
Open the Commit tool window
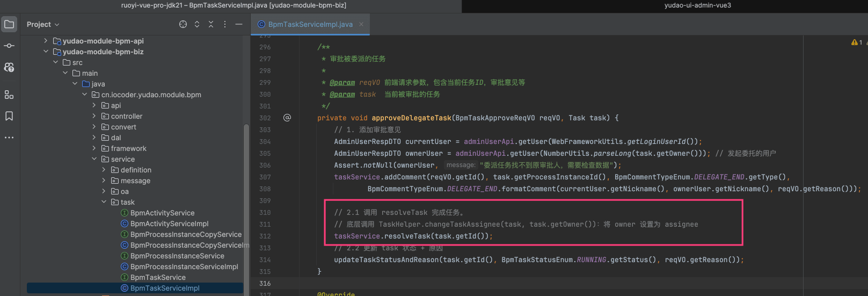(x=9, y=46)
